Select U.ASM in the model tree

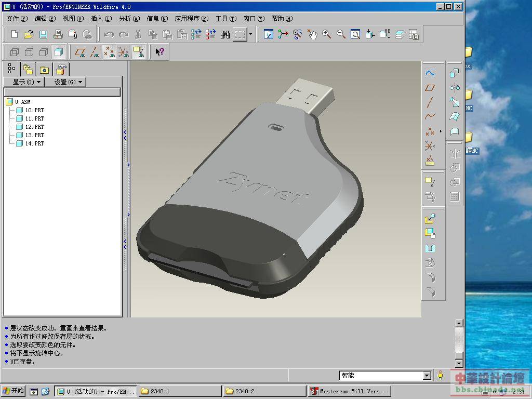tap(22, 102)
